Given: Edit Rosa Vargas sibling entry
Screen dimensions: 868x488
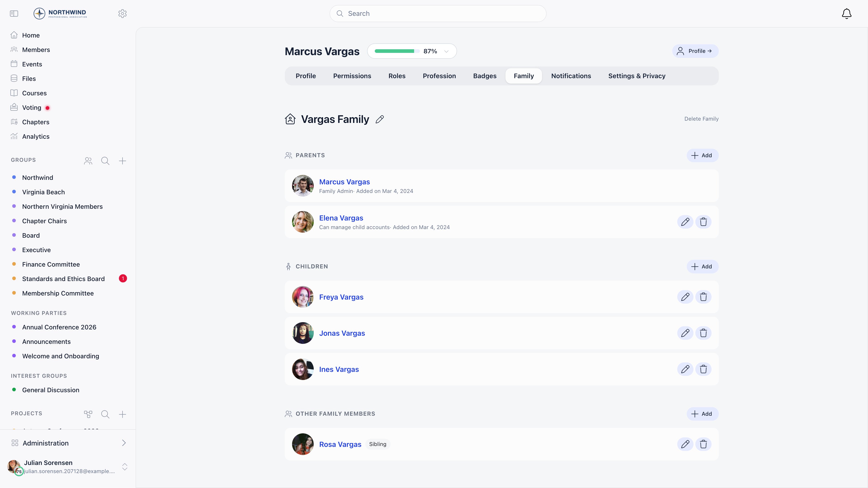Looking at the screenshot, I should 685,444.
